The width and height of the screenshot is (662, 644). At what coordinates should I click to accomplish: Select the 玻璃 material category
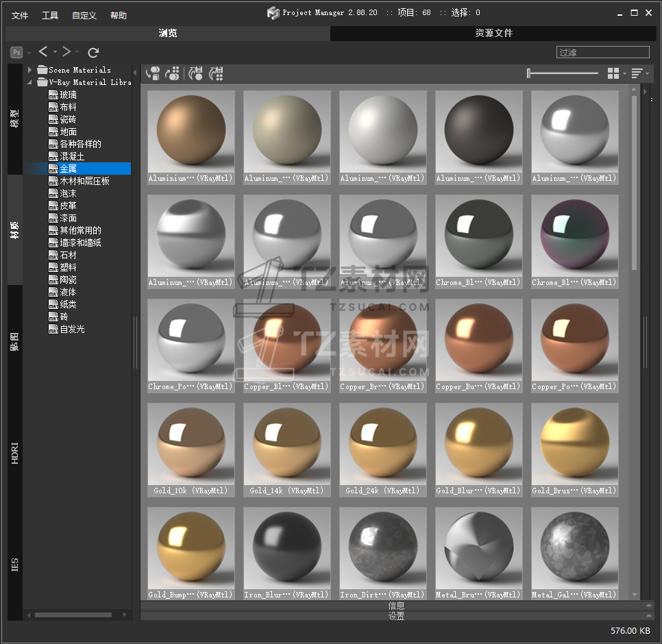tap(68, 95)
